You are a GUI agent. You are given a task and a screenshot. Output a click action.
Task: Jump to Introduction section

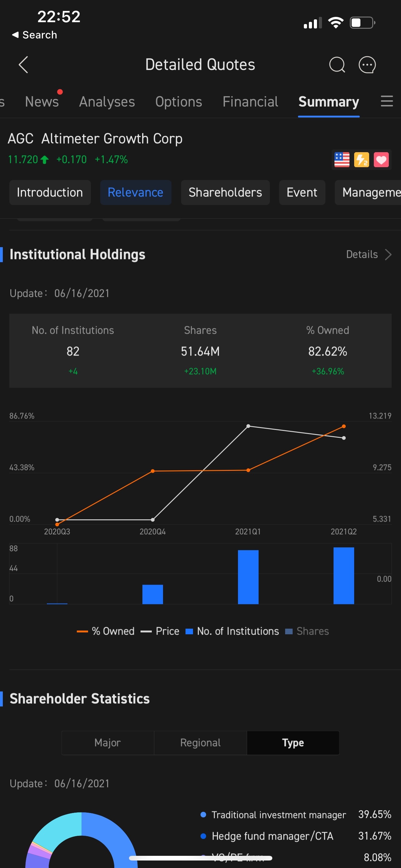point(50,192)
